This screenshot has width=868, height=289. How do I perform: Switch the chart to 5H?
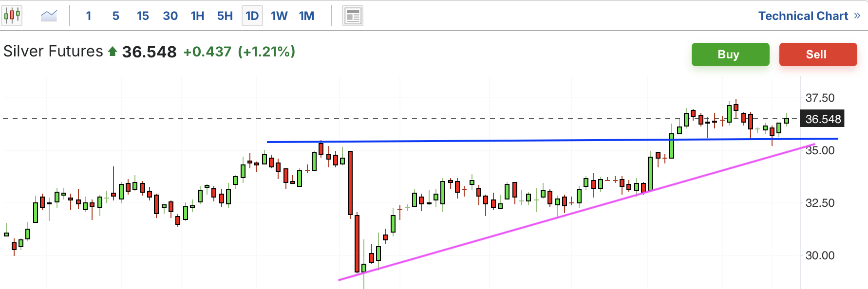pyautogui.click(x=225, y=16)
